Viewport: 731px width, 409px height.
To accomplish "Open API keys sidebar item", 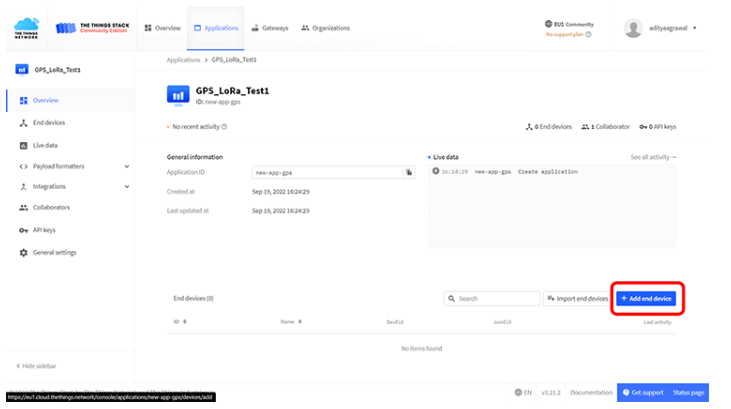I will tap(43, 230).
